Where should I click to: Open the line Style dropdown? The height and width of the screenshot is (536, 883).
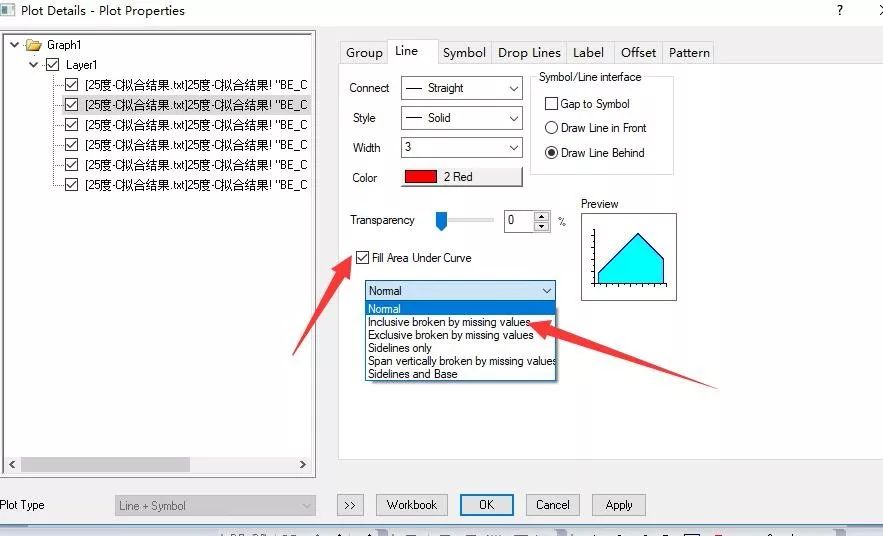pos(461,118)
